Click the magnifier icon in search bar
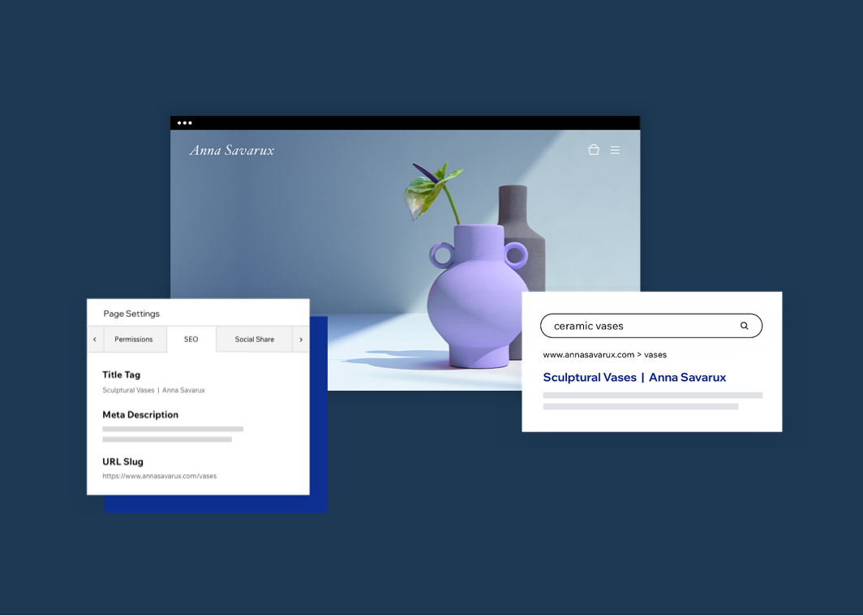 pyautogui.click(x=745, y=326)
